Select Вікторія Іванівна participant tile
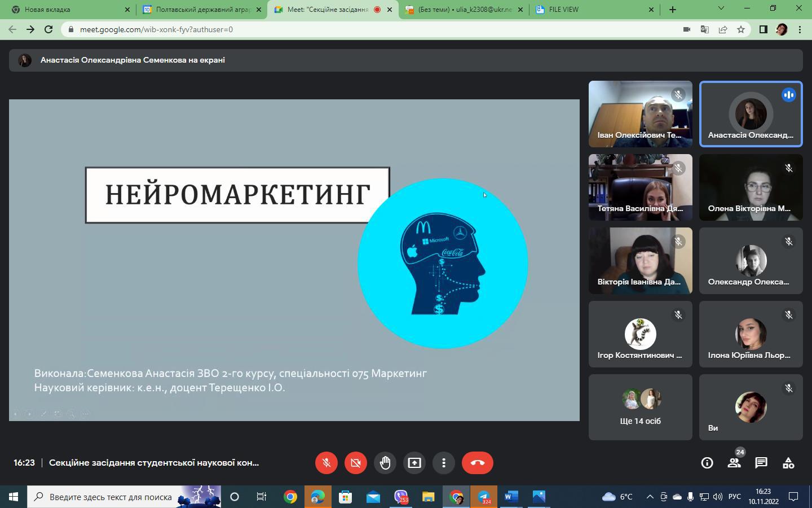The height and width of the screenshot is (508, 812). [641, 261]
